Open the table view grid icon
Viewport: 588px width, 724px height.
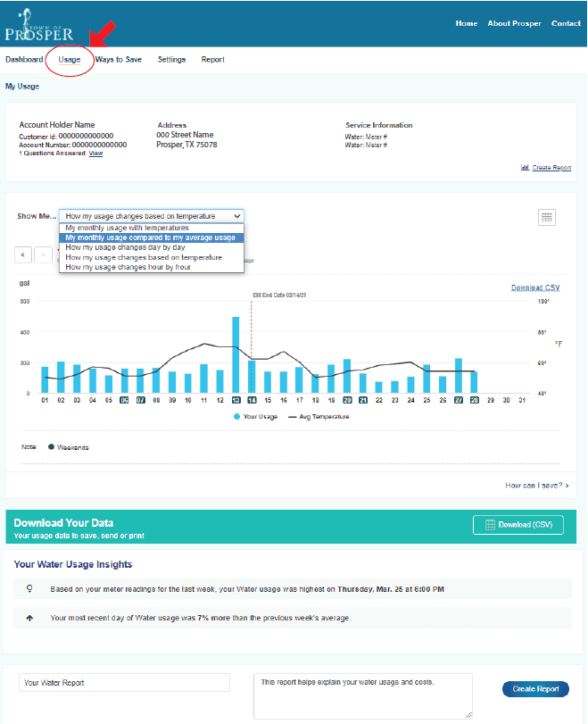(x=547, y=217)
